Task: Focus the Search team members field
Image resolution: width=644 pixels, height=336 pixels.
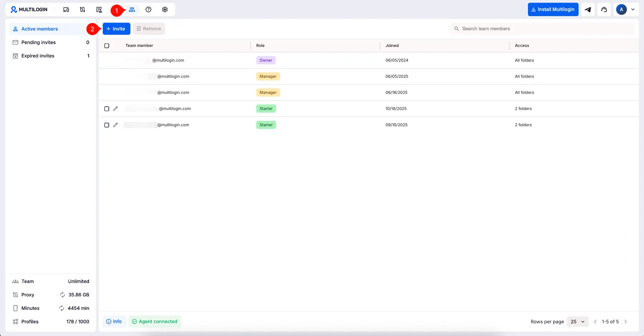Action: [x=542, y=29]
